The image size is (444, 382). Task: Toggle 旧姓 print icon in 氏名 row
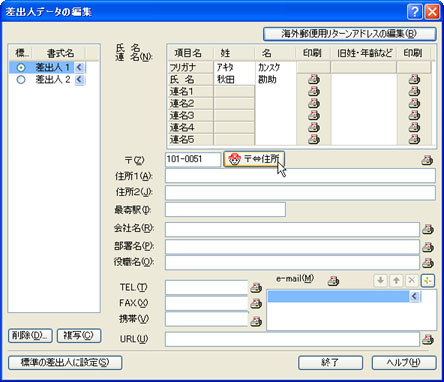click(414, 80)
